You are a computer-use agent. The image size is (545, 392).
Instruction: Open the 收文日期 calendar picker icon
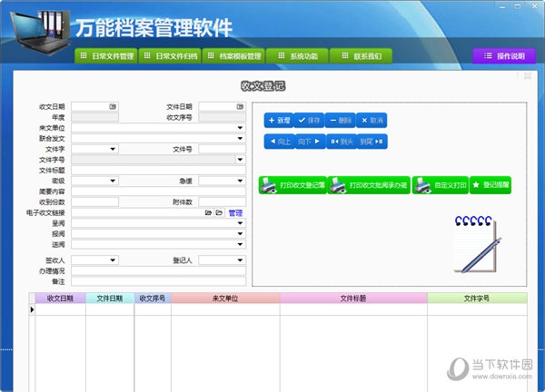click(x=113, y=106)
